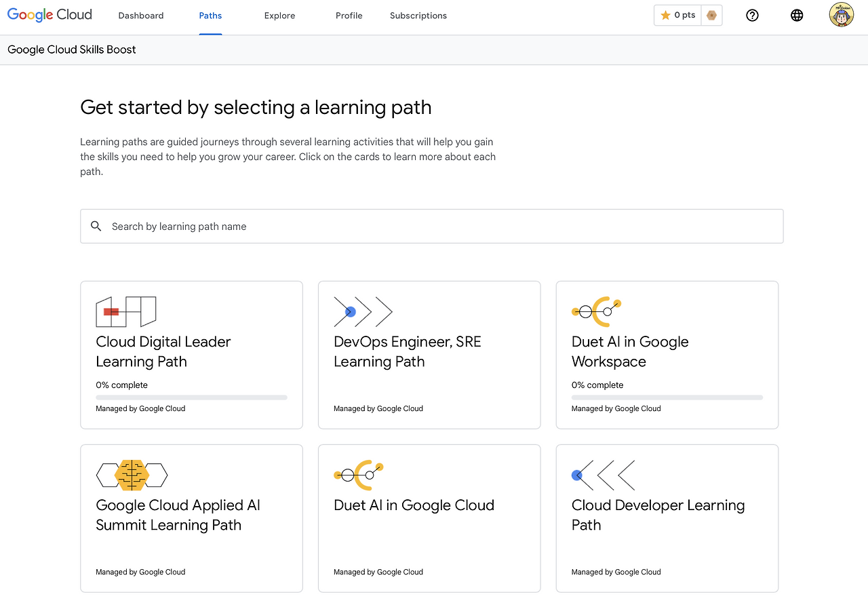Open the Subscriptions tab
Screen dimensions: 868x601
418,16
